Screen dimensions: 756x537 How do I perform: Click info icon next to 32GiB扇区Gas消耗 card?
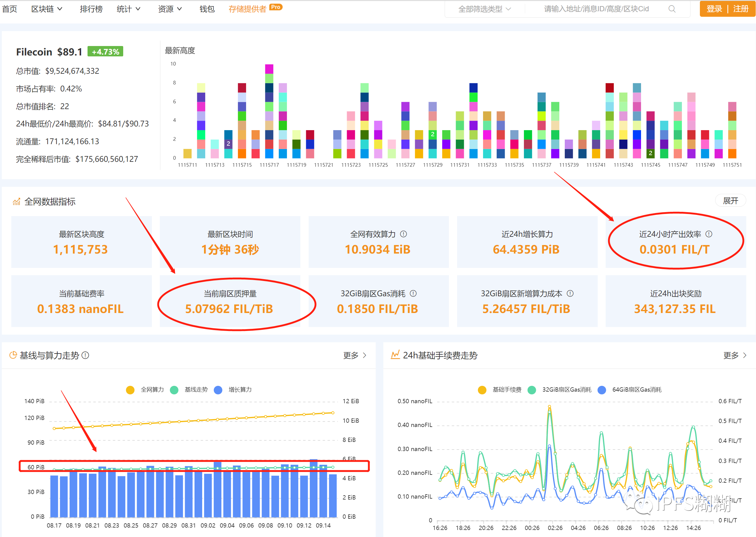tap(413, 293)
